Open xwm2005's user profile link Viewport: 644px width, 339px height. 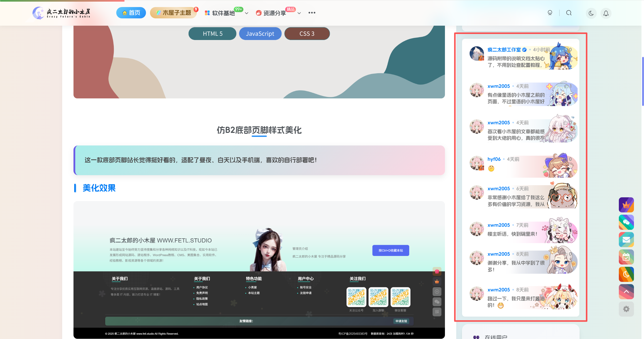499,86
